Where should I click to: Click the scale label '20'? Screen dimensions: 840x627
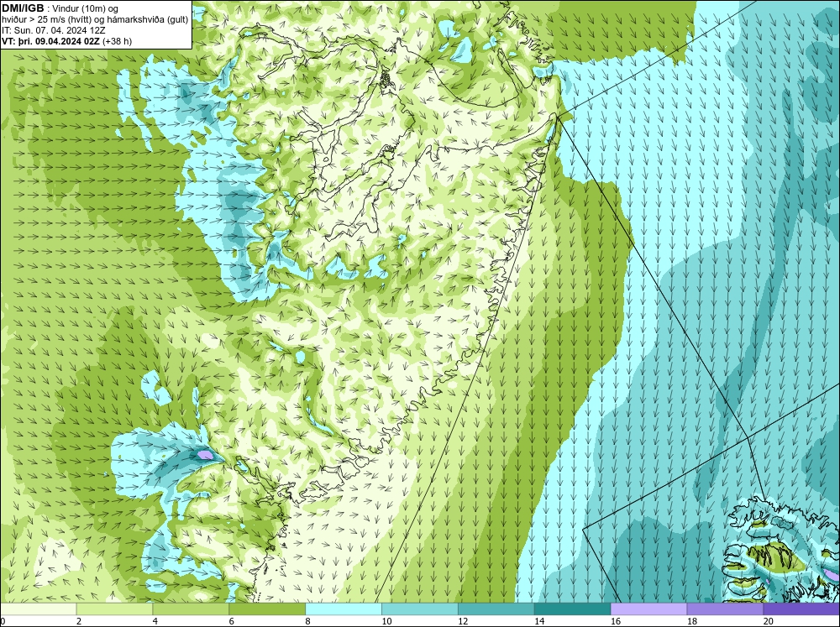click(769, 621)
